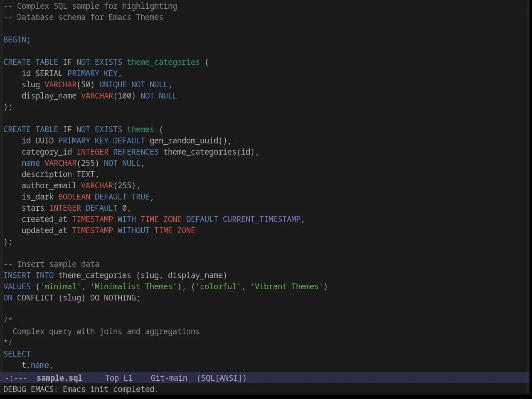Image resolution: width=532 pixels, height=399 pixels.
Task: Click REFERENCES keyword on category_id line
Action: (x=136, y=152)
